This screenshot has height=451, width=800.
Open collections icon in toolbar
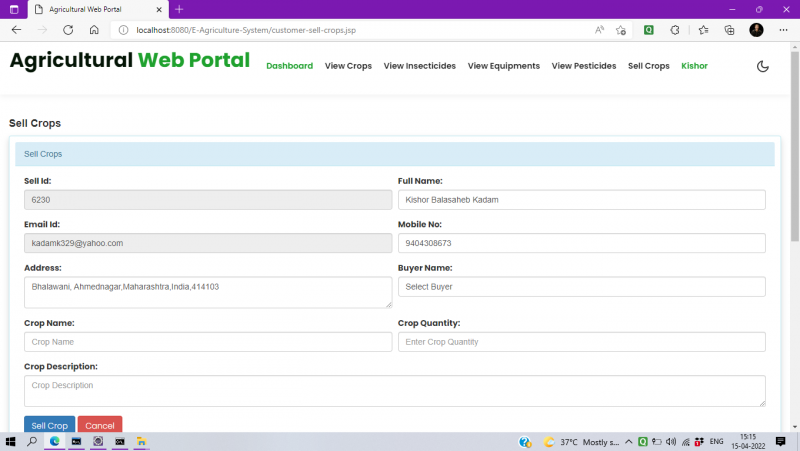(x=730, y=30)
